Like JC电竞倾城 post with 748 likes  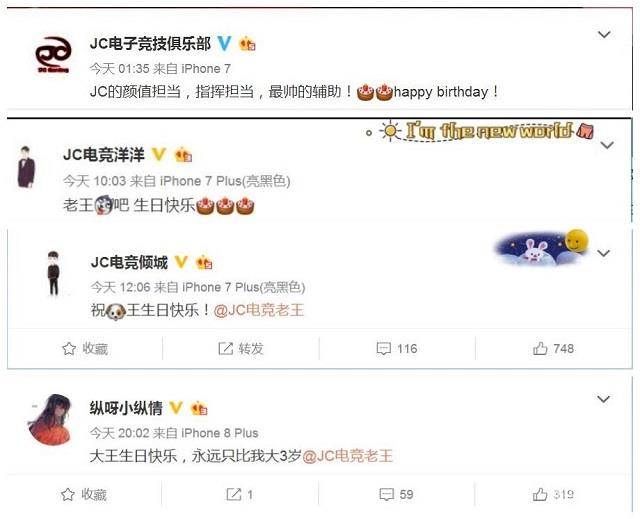[x=553, y=348]
